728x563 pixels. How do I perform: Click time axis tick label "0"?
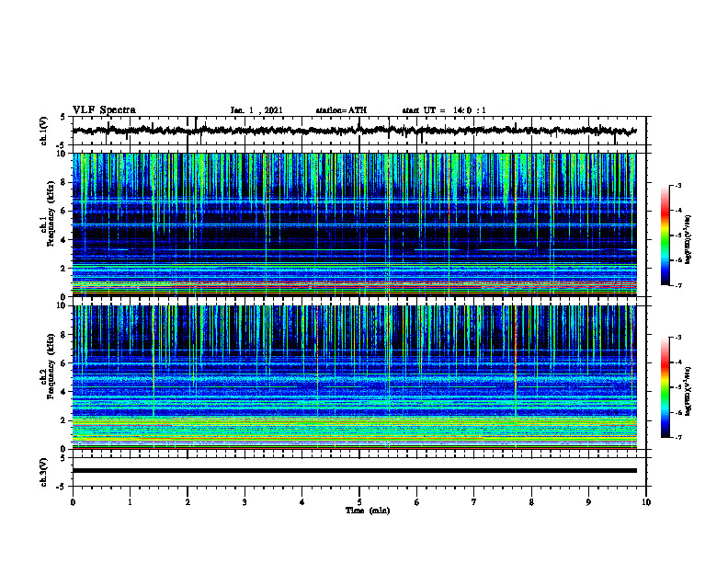(x=73, y=502)
